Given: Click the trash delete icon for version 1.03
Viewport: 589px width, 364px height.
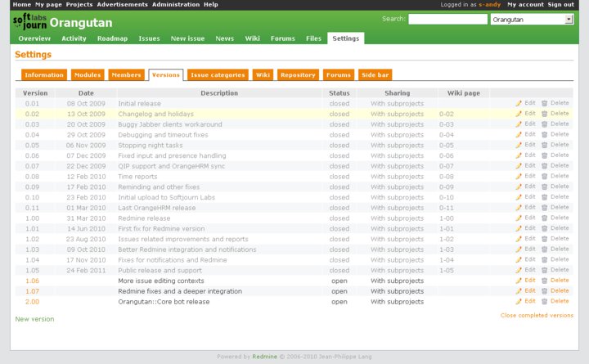Looking at the screenshot, I should point(544,249).
